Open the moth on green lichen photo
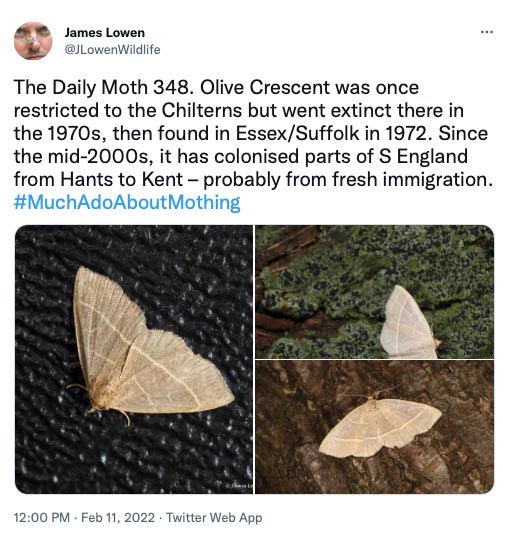 coord(374,292)
